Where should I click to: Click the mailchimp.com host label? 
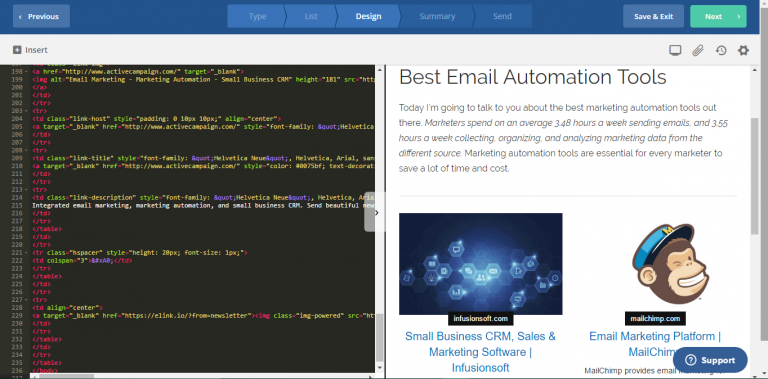tap(655, 319)
